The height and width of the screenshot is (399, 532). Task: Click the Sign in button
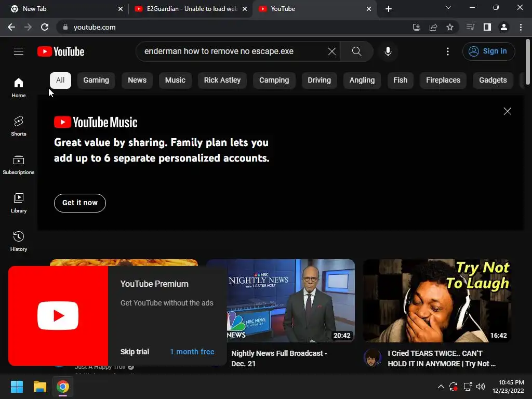(x=488, y=51)
